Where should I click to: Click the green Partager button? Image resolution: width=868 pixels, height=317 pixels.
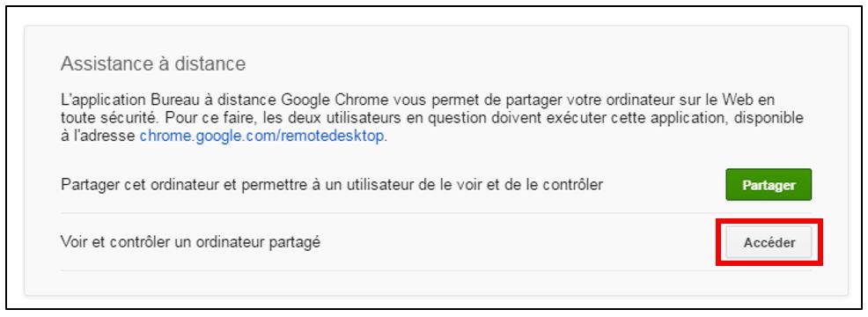click(769, 185)
